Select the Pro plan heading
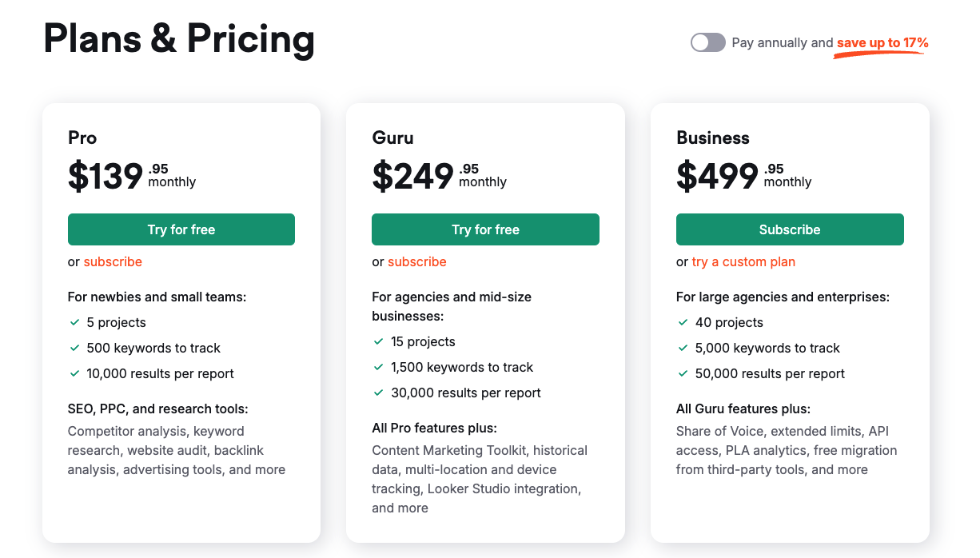Viewport: 980px width, 558px height. click(x=82, y=138)
